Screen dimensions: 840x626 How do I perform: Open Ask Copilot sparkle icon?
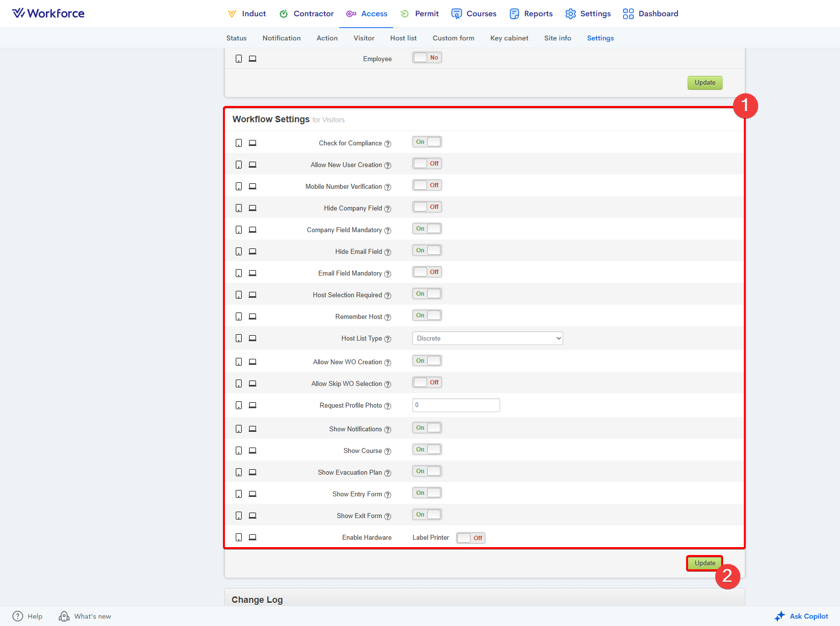(x=779, y=616)
